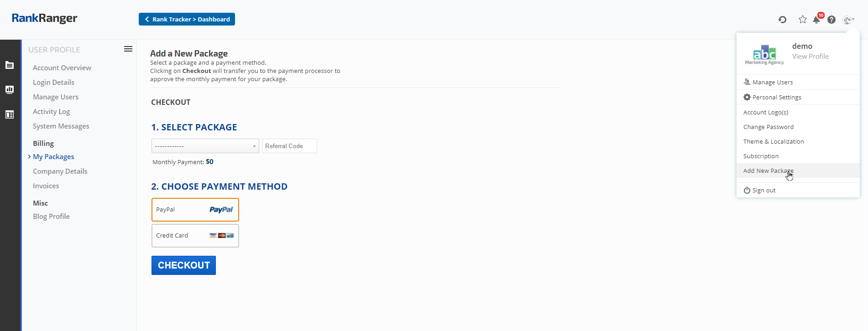This screenshot has width=868, height=331.
Task: Select PayPal as the payment method
Action: pyautogui.click(x=195, y=210)
